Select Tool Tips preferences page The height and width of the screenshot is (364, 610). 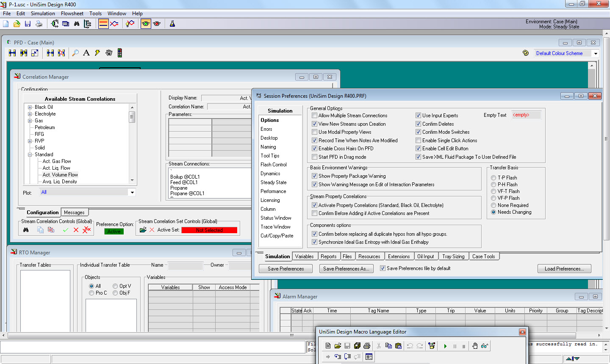pos(270,156)
